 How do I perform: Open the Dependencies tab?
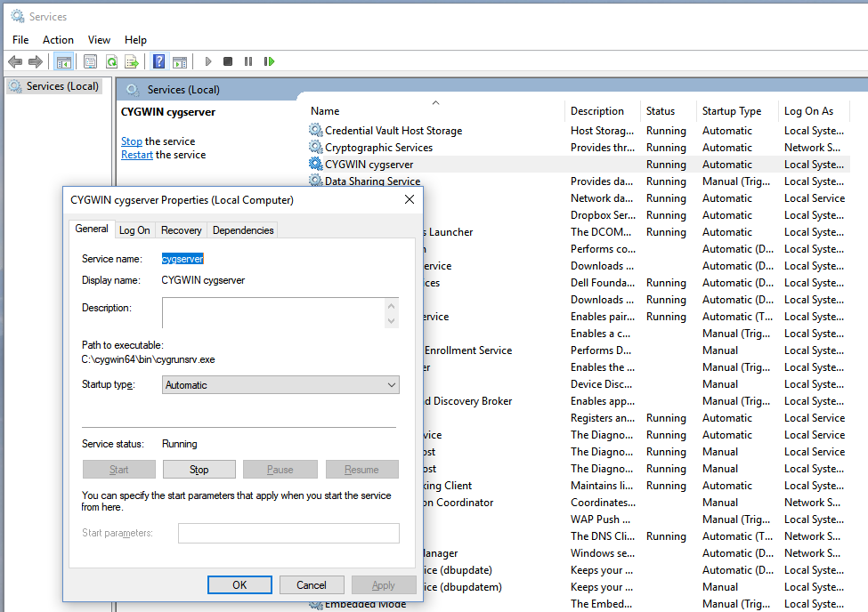click(243, 230)
